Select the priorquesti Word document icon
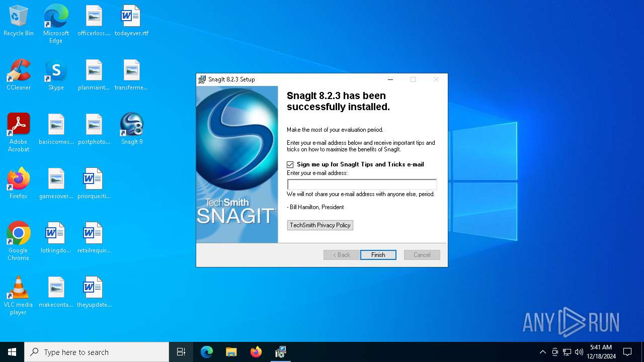The width and height of the screenshot is (644, 362). 94,184
